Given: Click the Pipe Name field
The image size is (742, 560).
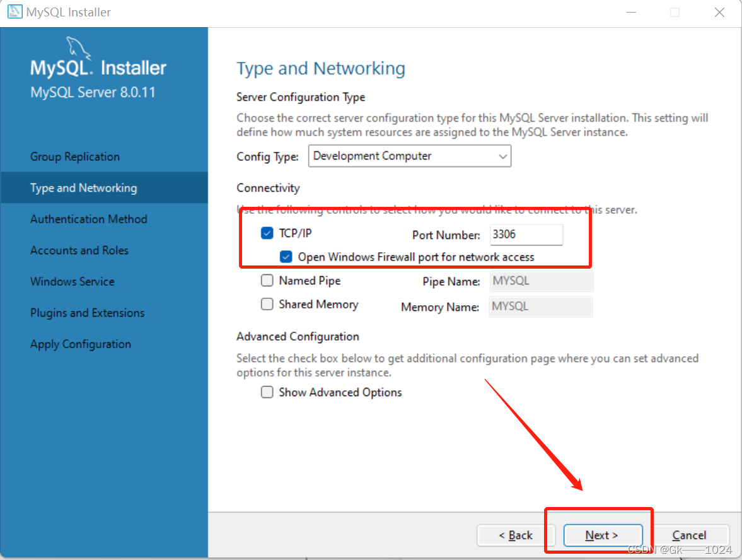Looking at the screenshot, I should tap(541, 281).
